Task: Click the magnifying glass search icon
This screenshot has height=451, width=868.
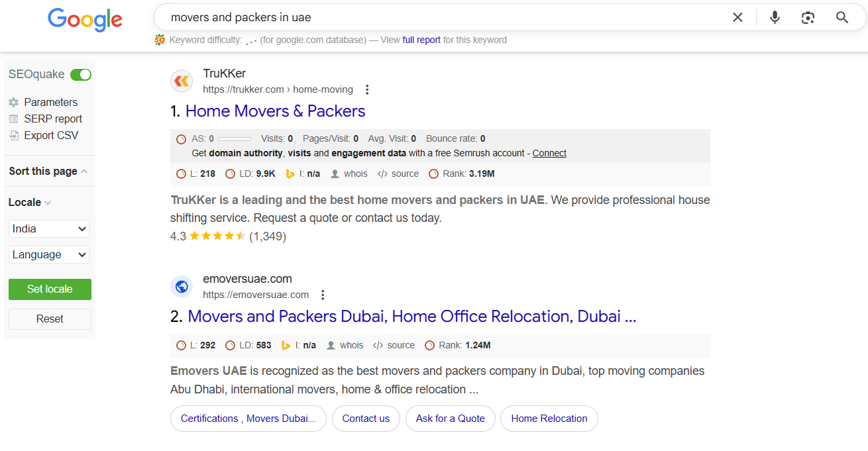Action: tap(842, 18)
